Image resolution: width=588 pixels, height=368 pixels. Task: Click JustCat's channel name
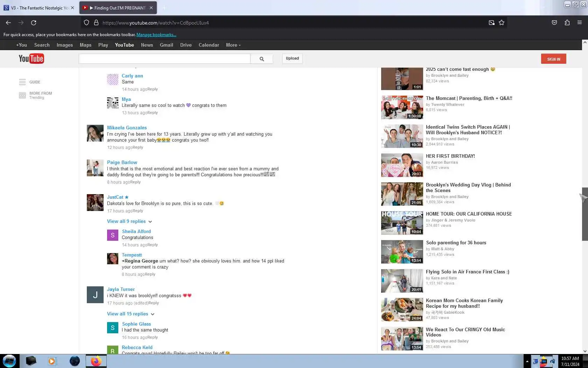coord(115,197)
